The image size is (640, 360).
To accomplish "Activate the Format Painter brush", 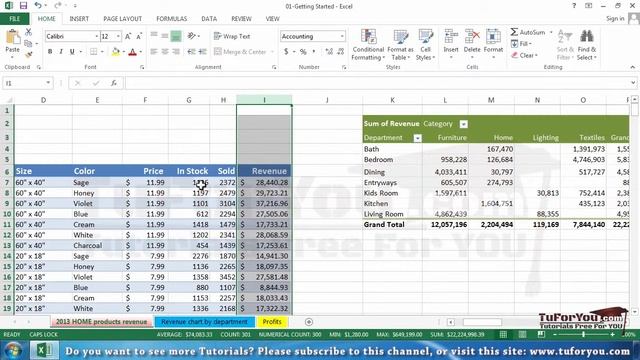I will [28, 54].
